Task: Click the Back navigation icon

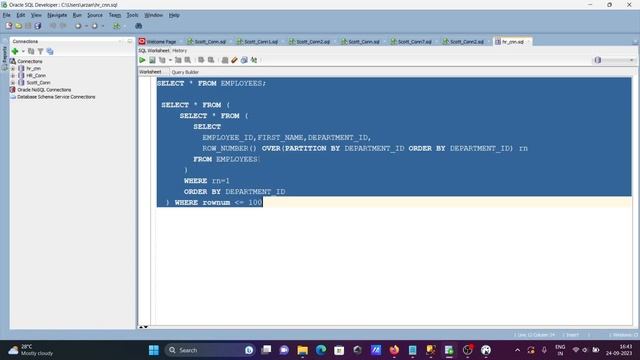Action: [78, 26]
